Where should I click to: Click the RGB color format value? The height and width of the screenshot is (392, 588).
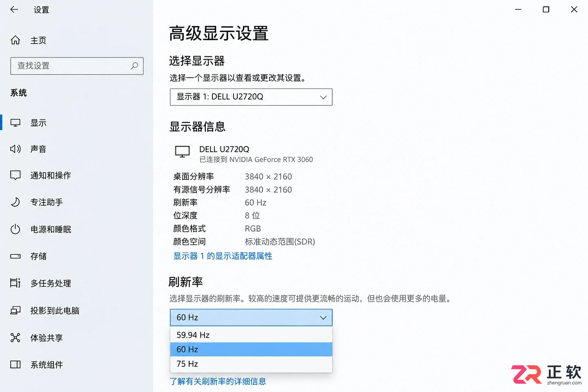pyautogui.click(x=253, y=229)
